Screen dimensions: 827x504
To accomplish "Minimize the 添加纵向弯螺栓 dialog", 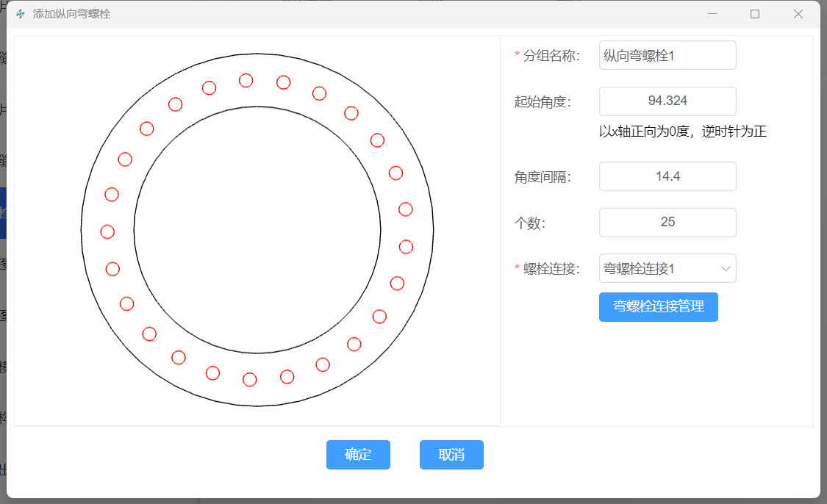I will [x=711, y=13].
